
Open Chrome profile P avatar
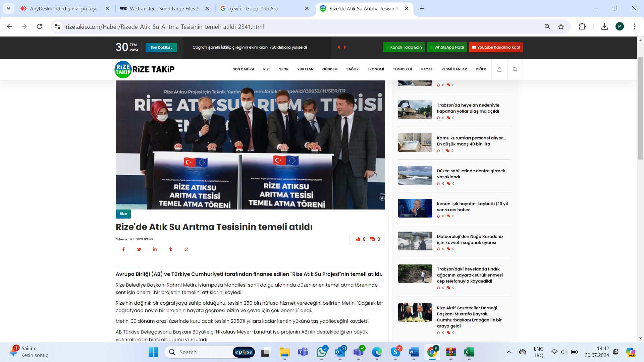tap(620, 26)
